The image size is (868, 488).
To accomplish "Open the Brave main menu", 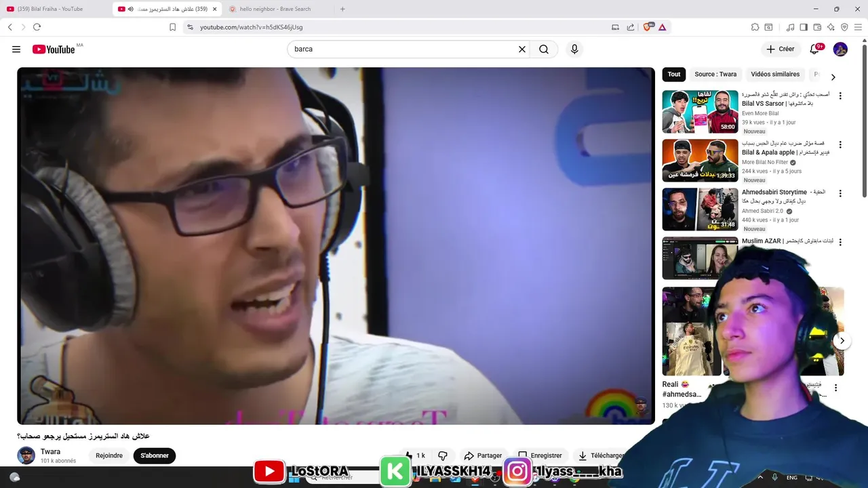I will [858, 27].
